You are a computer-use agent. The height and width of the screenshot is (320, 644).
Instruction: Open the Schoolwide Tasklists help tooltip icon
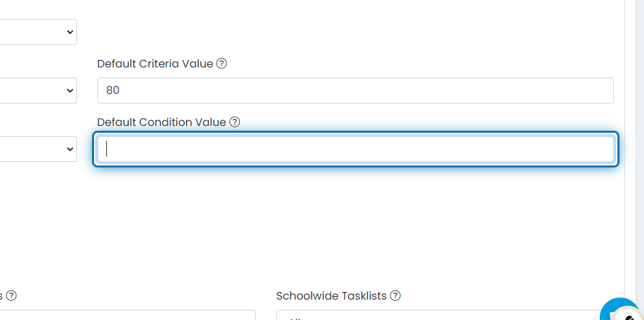pos(395,296)
